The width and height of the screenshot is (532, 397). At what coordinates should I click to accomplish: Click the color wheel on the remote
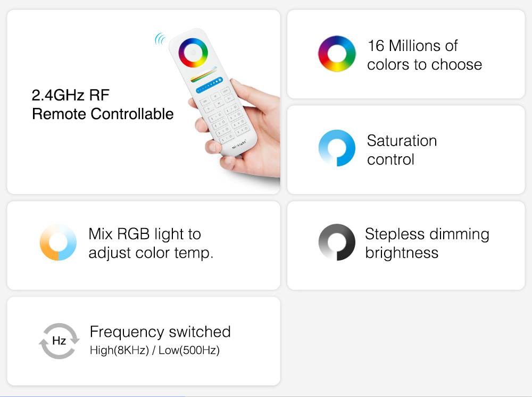point(193,53)
